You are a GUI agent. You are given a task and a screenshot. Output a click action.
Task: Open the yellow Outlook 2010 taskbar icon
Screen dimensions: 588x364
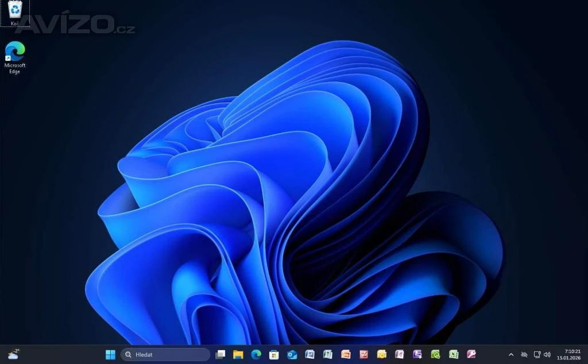coord(381,355)
